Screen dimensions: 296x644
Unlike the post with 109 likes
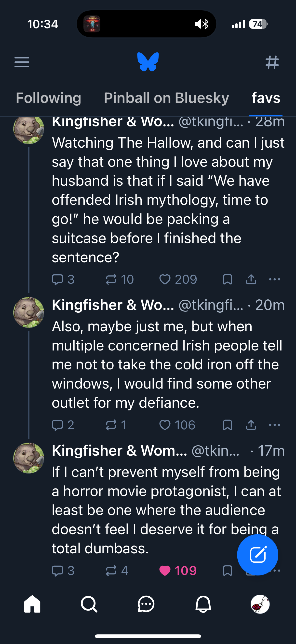[x=165, y=571]
